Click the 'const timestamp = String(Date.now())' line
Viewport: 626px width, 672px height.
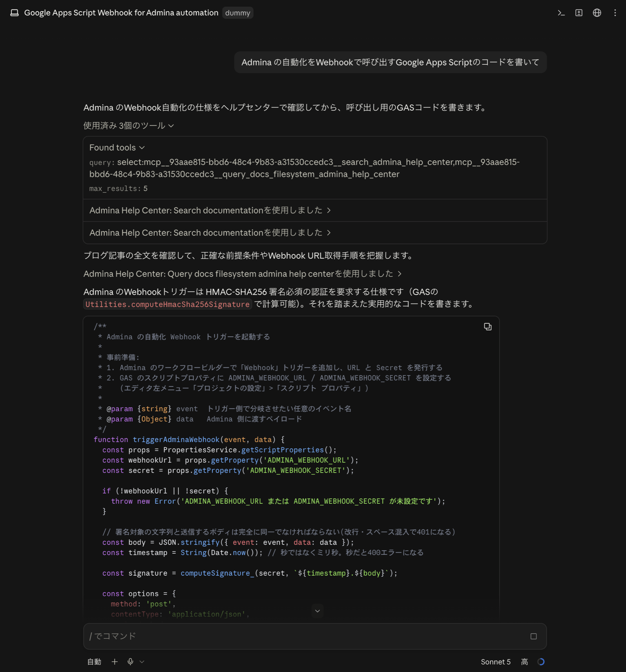click(x=263, y=553)
